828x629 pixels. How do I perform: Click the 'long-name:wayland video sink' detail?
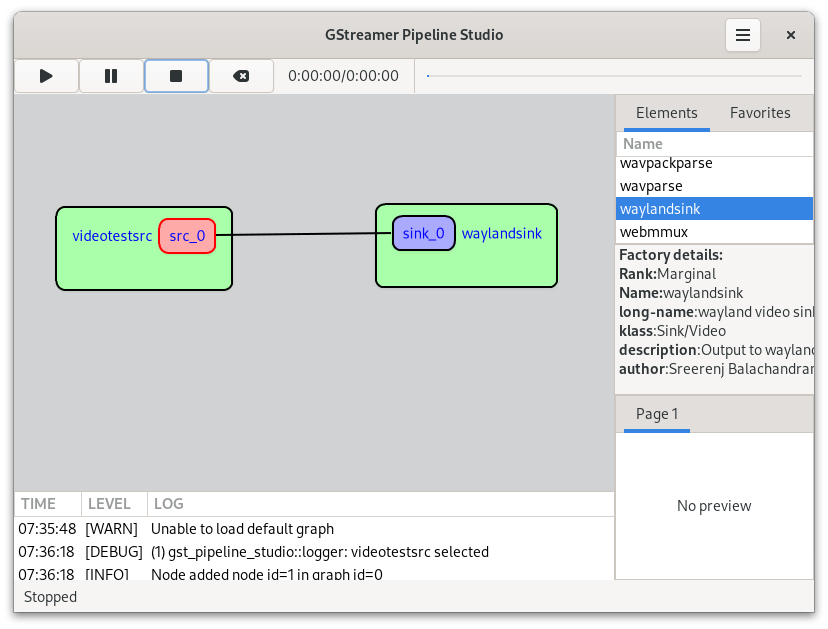pos(716,312)
